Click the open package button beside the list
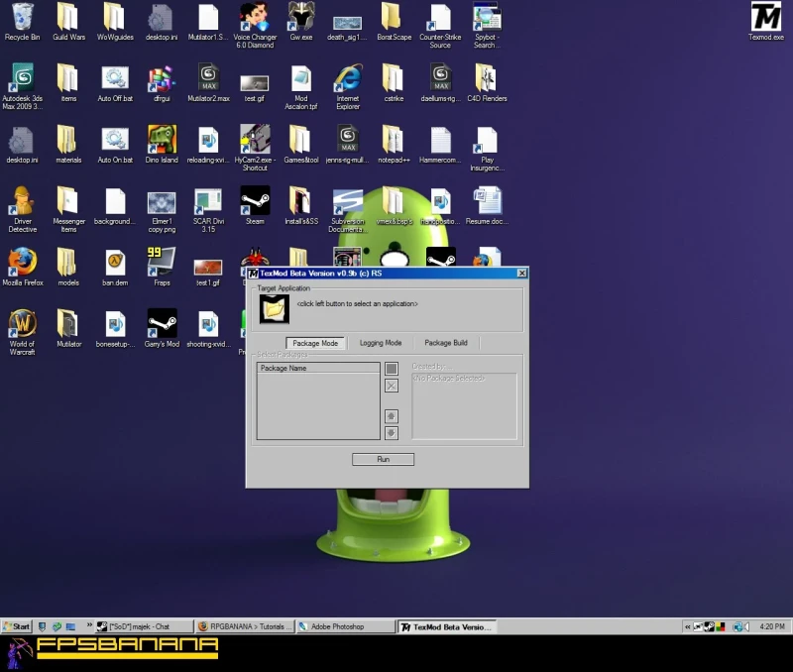Screen dimensions: 793x672 click(392, 369)
